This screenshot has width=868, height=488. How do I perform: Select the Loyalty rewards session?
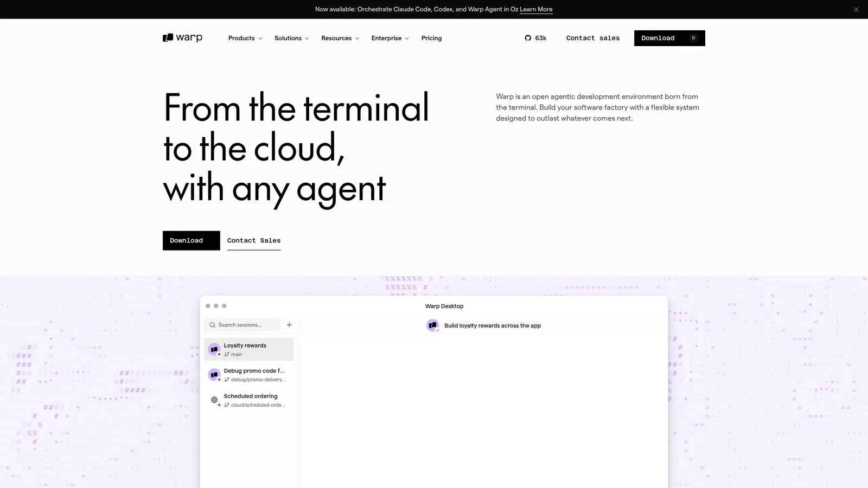point(249,349)
